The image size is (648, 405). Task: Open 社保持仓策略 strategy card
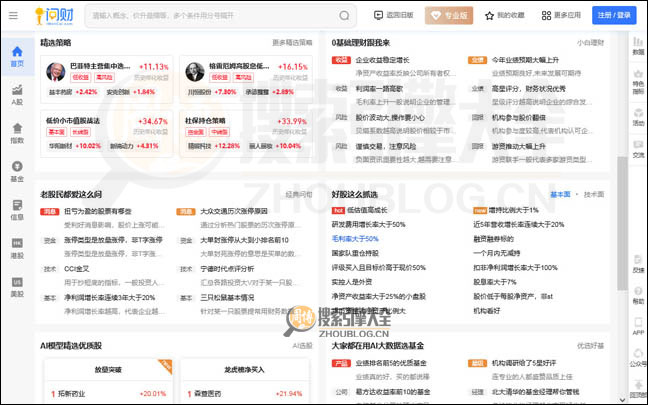tap(246, 133)
